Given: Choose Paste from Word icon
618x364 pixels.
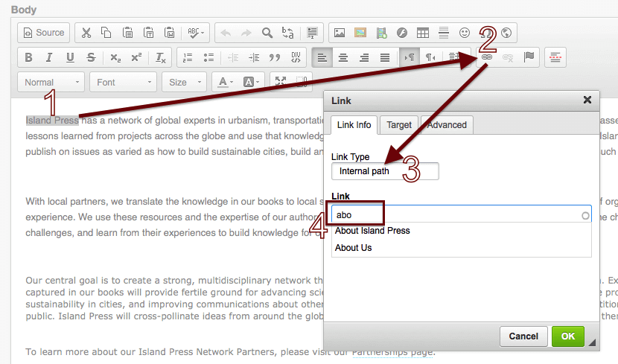Looking at the screenshot, I should tap(170, 33).
